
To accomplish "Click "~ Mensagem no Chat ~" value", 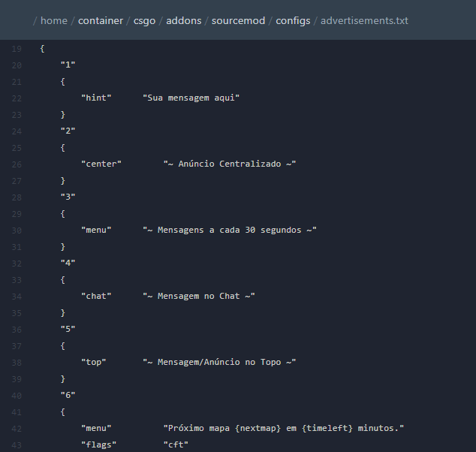I will pos(199,296).
